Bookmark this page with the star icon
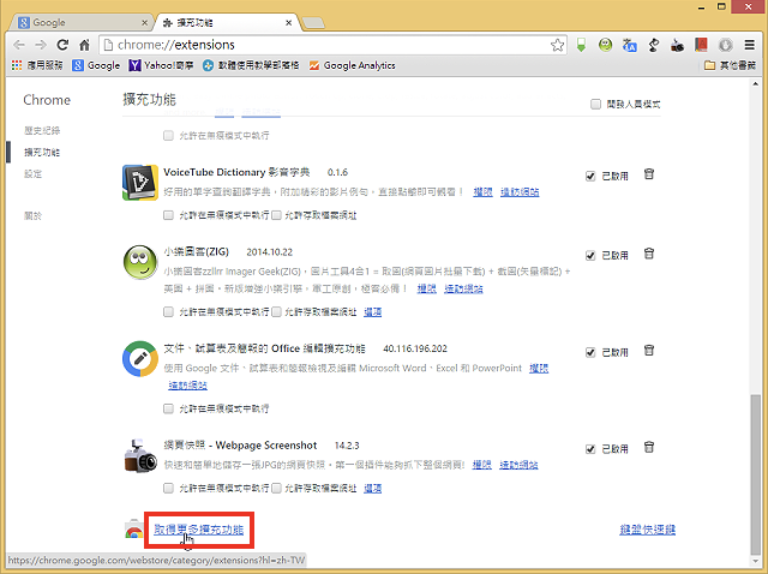The image size is (770, 574). [x=557, y=45]
